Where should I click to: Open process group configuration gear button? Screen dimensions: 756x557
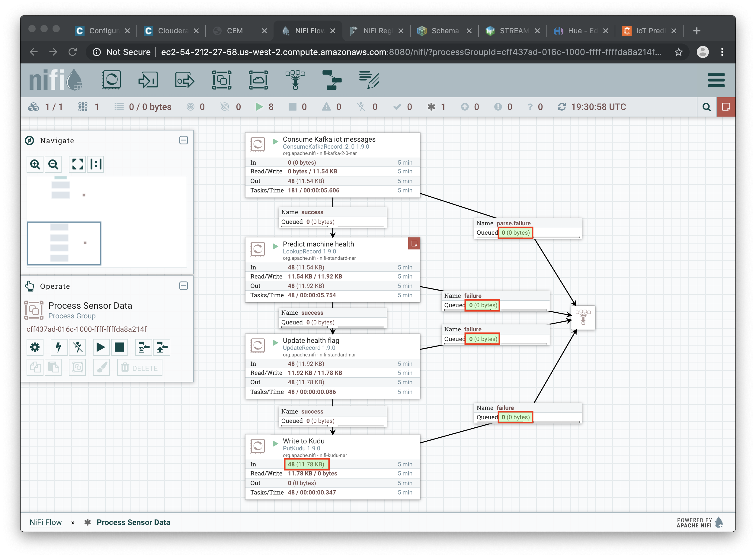[x=35, y=347]
